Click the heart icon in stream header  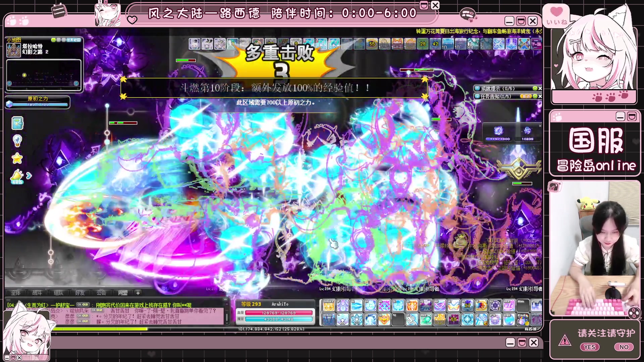(132, 20)
